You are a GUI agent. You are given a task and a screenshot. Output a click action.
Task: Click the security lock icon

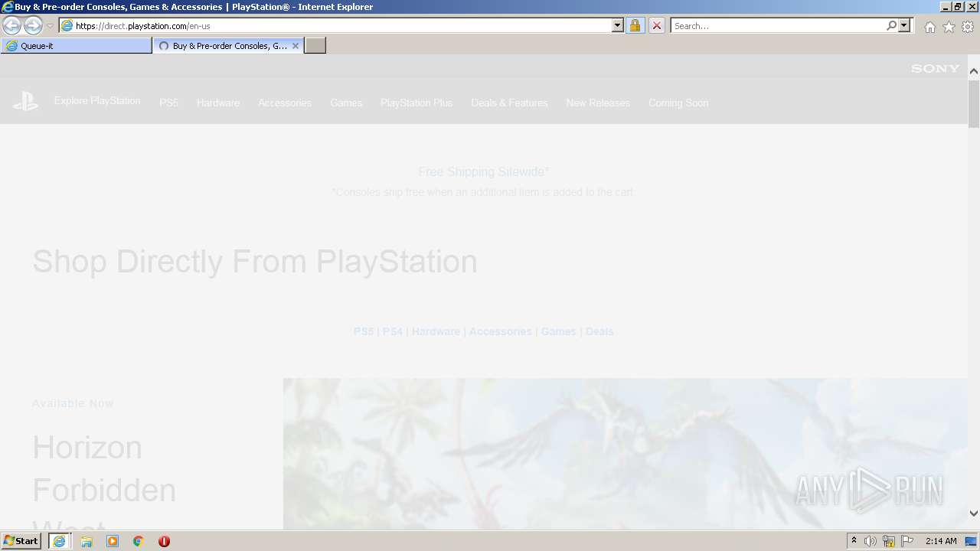click(635, 25)
